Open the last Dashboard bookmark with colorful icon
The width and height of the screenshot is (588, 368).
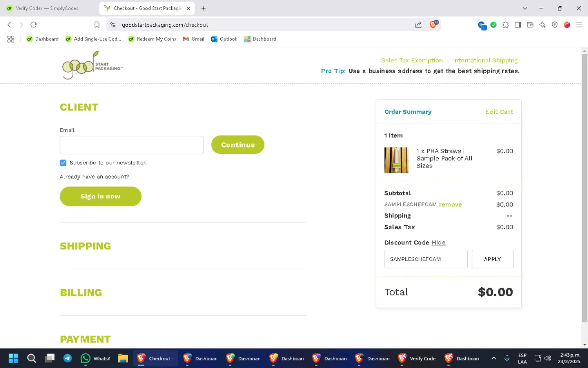tap(260, 39)
